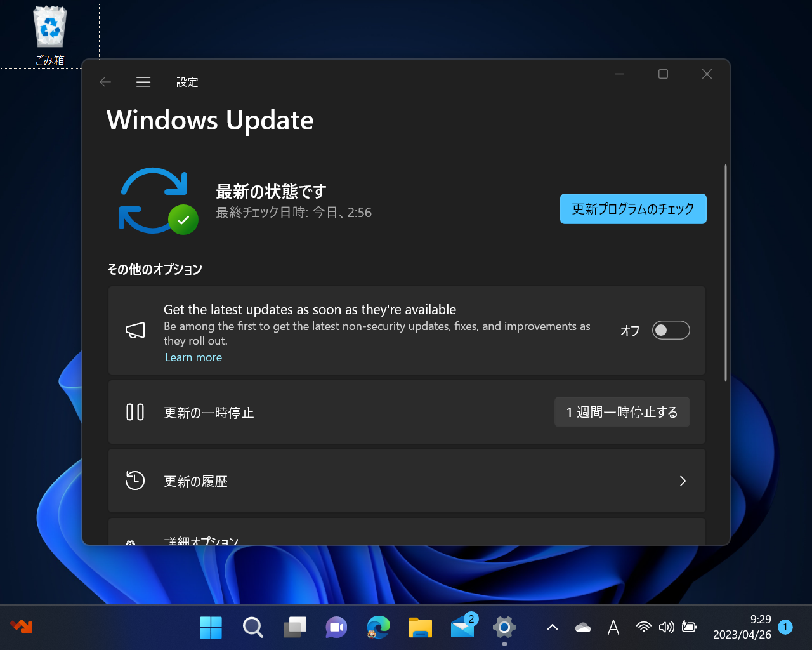Viewport: 812px width, 650px height.
Task: Open the Windows Update refresh status icon
Action: [156, 200]
